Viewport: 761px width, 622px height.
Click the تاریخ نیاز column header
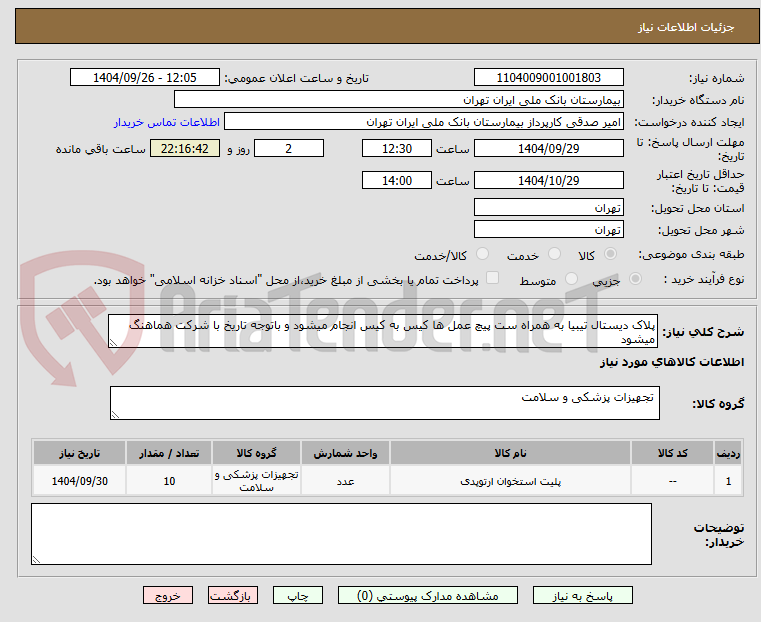pos(80,453)
